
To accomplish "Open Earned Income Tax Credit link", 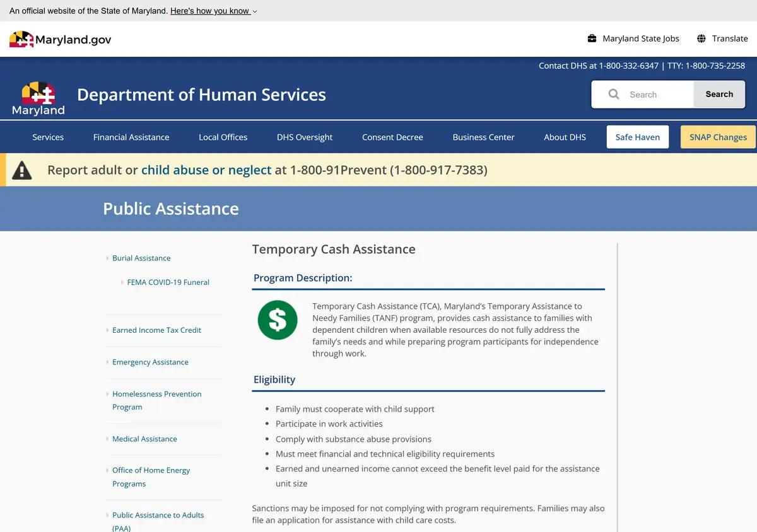I will pos(157,330).
